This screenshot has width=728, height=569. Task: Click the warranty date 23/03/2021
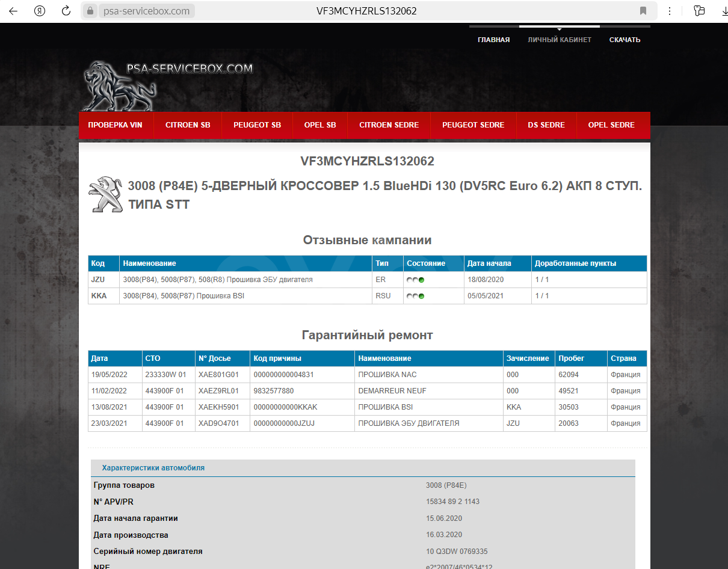click(x=109, y=423)
